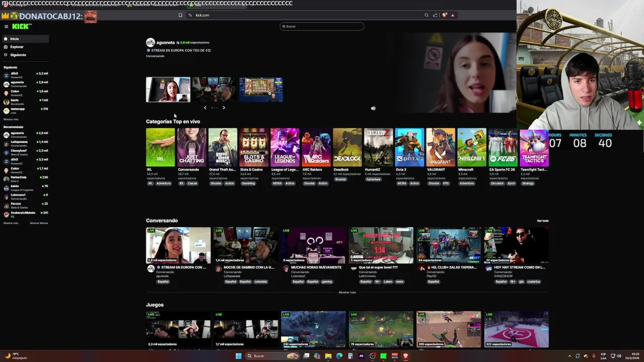The image size is (644, 362).
Task: Open MUCHAS HORAS NUEVAMENTE stream thumbnail
Action: [313, 245]
